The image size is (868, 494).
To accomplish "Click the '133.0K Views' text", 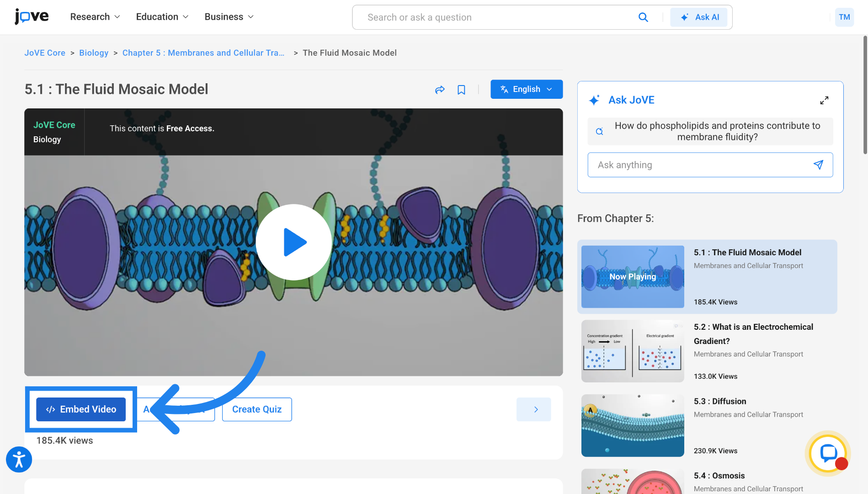I will tap(715, 376).
